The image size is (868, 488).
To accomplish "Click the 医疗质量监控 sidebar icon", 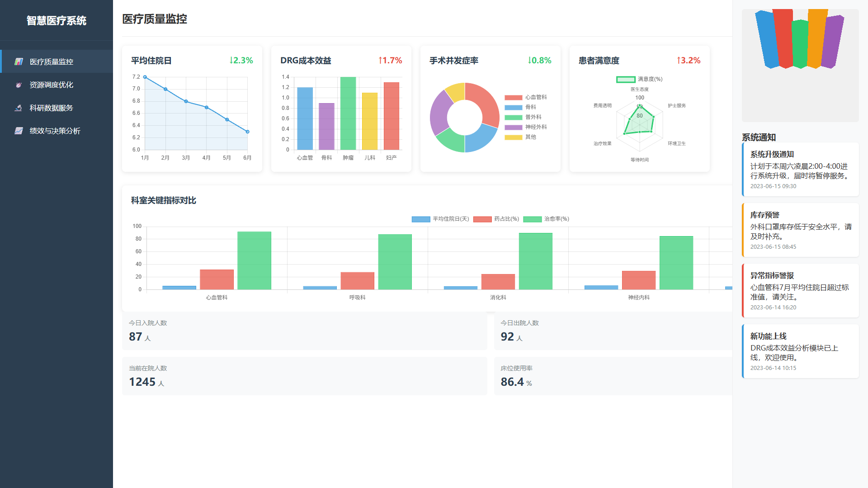I will pos(19,62).
